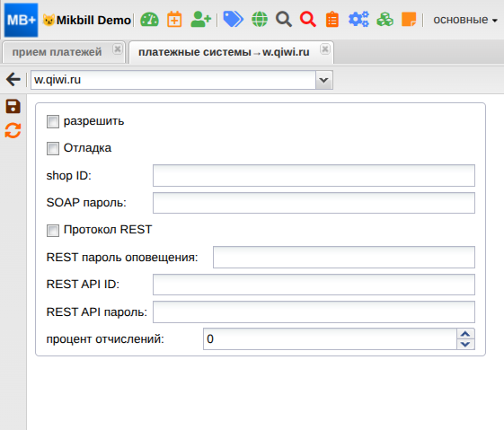Click the back arrow icon
This screenshot has height=430, width=504.
coord(13,79)
